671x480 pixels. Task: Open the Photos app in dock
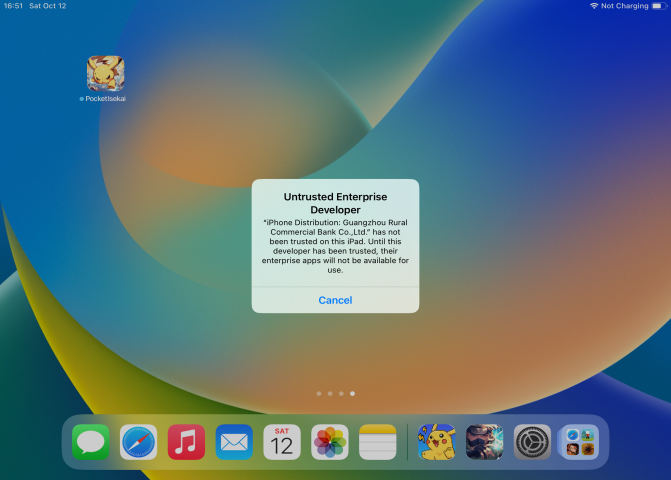tap(330, 442)
